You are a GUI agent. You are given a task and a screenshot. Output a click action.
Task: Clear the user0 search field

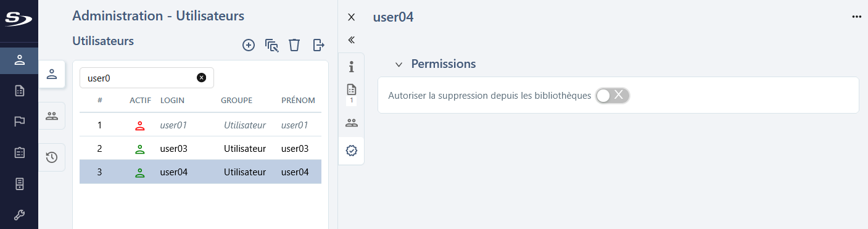pyautogui.click(x=201, y=78)
